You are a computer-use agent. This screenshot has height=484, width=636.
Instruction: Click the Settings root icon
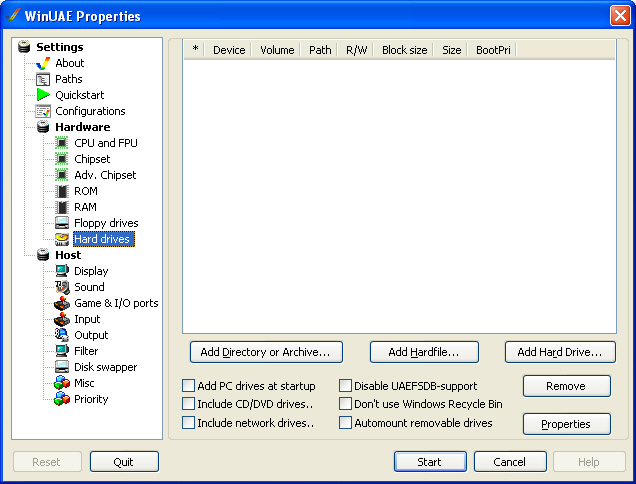pos(24,47)
